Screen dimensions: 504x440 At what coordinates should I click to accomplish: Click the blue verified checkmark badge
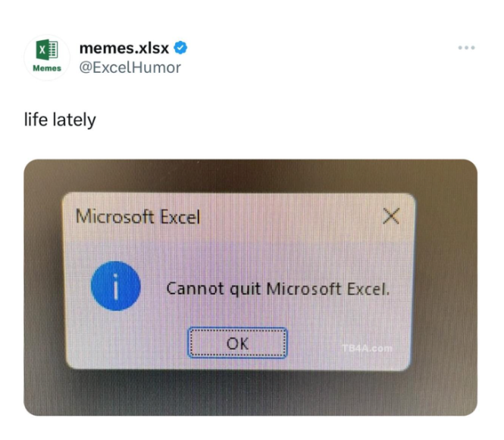pyautogui.click(x=180, y=48)
